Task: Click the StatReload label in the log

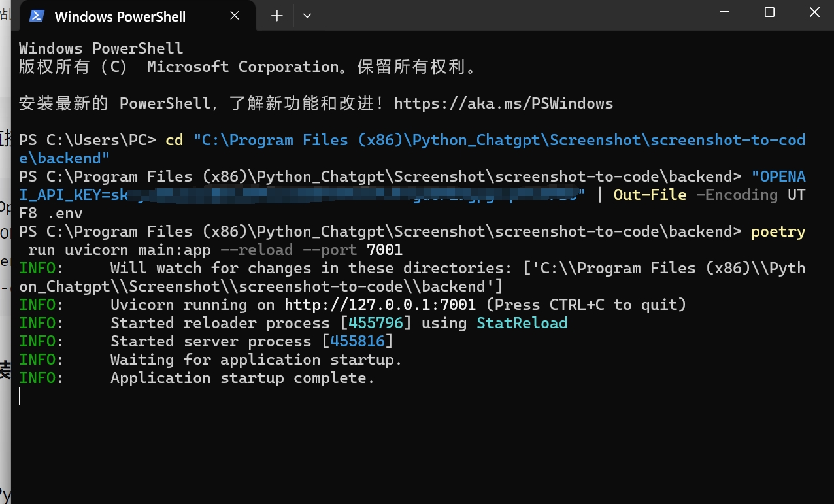Action: point(522,322)
